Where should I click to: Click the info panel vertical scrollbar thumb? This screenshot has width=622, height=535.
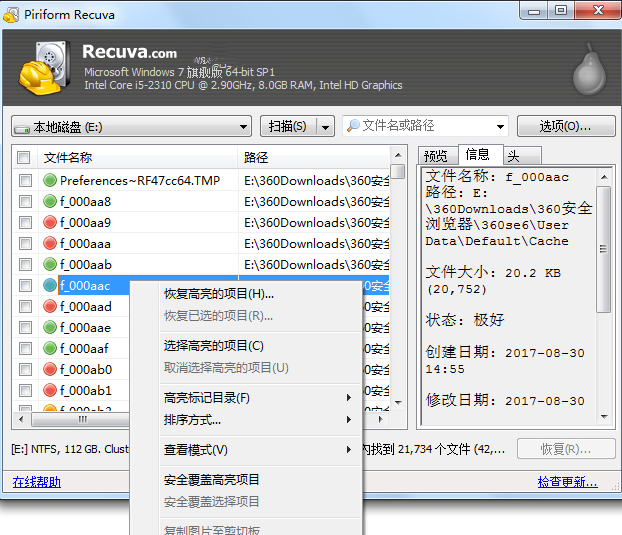(604, 249)
